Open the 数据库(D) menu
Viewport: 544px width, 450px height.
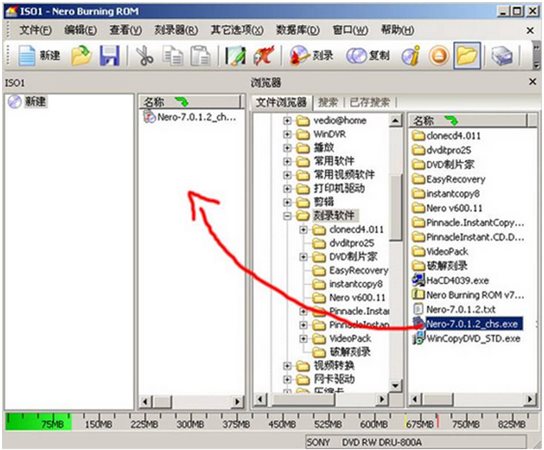[x=298, y=30]
